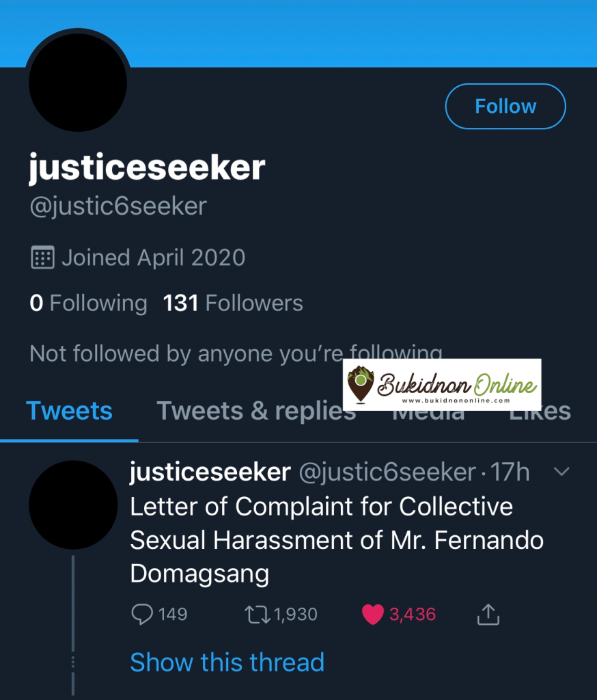Viewport: 597px width, 700px height.
Task: Click Show this thread link
Action: [227, 662]
